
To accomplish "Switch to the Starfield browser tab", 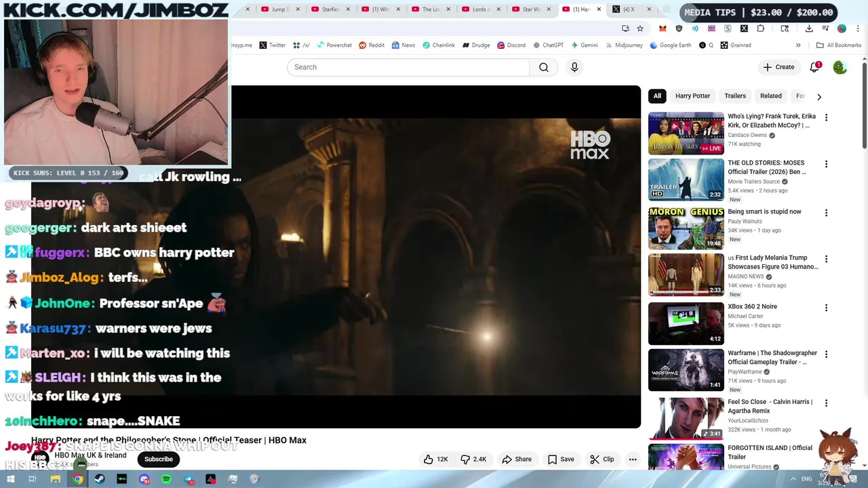I will (x=325, y=9).
